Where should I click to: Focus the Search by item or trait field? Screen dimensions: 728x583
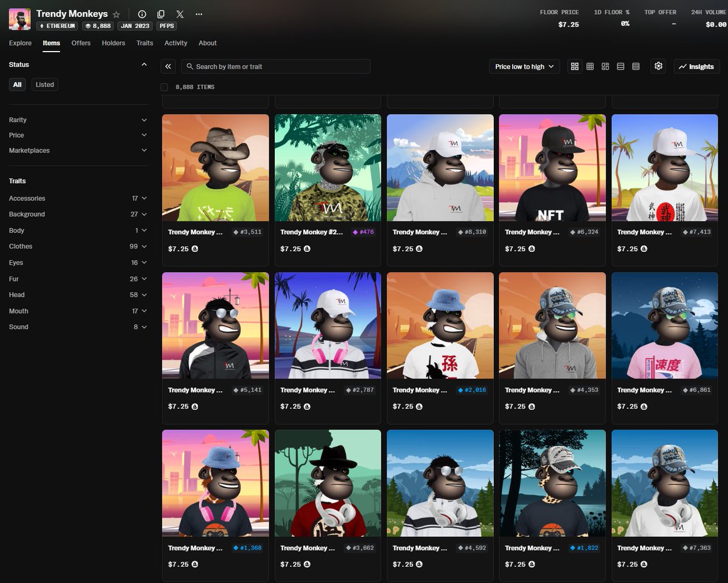click(x=276, y=67)
